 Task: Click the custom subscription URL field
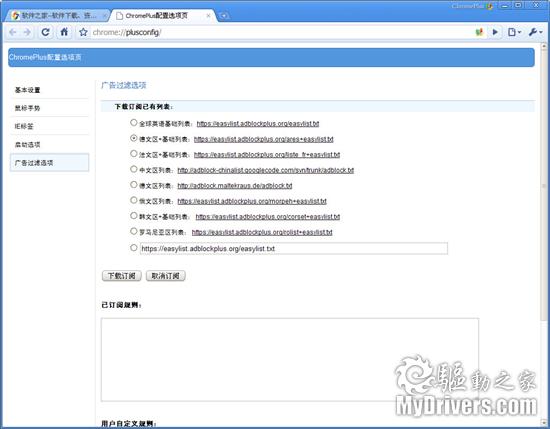click(294, 248)
